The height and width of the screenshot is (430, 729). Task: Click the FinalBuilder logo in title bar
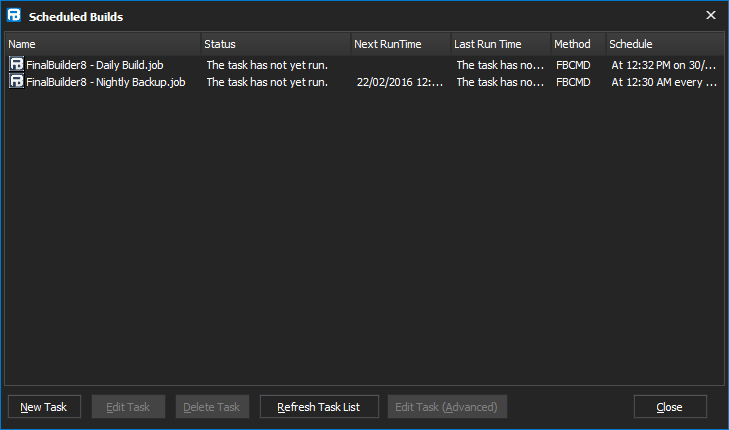14,15
